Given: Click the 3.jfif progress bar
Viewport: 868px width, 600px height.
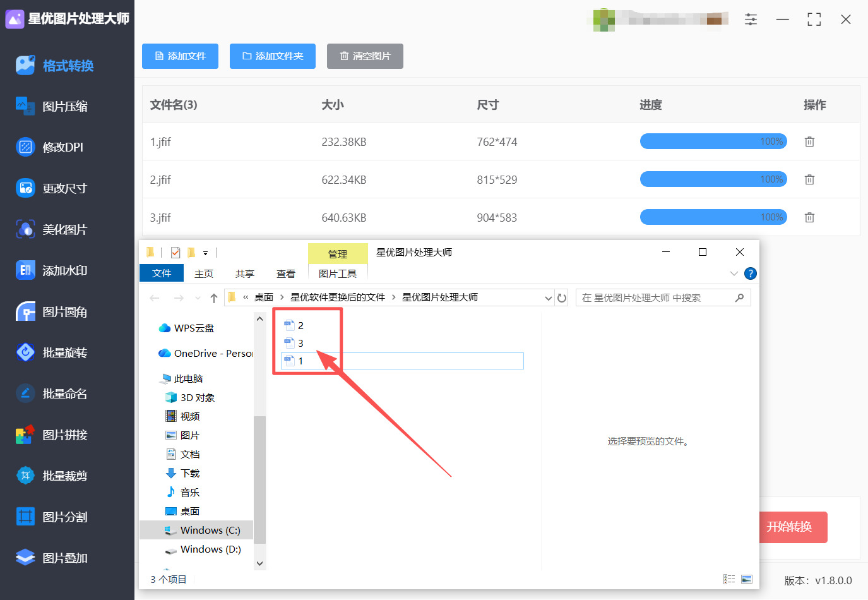Looking at the screenshot, I should [x=713, y=217].
